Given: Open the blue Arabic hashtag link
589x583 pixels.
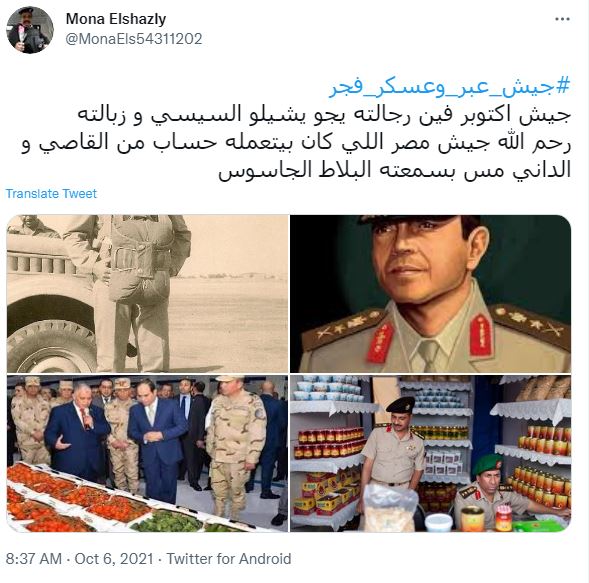Looking at the screenshot, I should [x=450, y=87].
